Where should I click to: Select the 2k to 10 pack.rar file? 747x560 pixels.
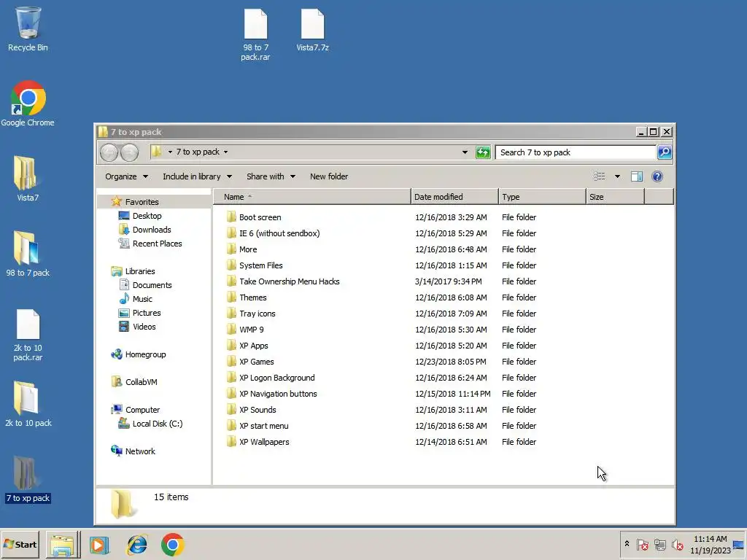click(28, 335)
